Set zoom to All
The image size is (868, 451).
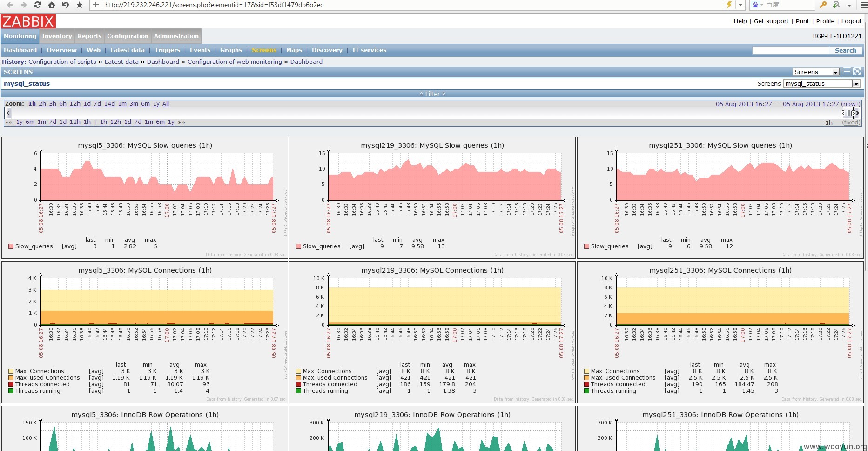pos(166,104)
